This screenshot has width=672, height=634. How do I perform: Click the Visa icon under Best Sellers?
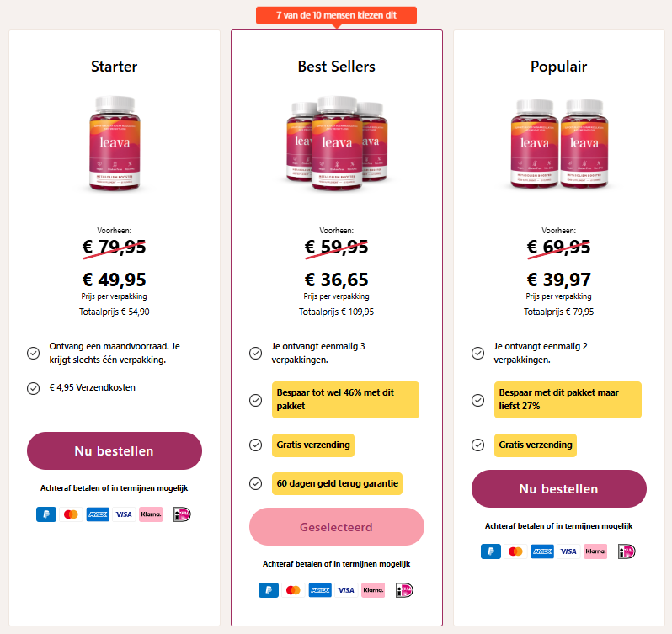(x=346, y=590)
